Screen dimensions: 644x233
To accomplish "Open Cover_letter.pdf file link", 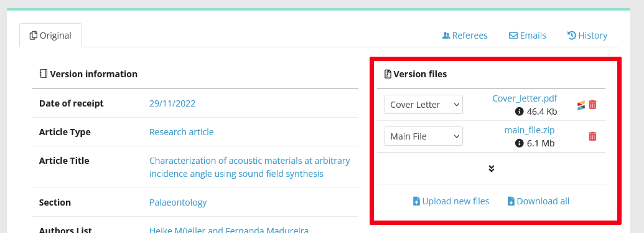I will tap(525, 98).
